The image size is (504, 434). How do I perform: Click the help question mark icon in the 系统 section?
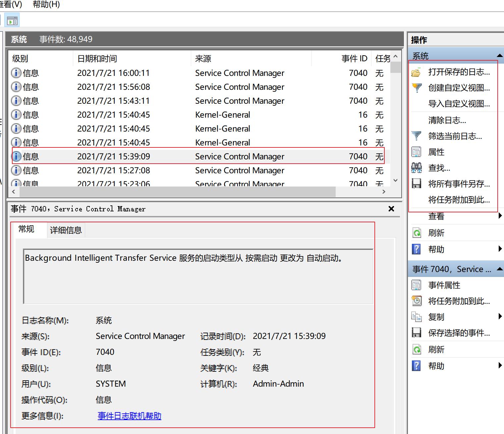click(417, 249)
